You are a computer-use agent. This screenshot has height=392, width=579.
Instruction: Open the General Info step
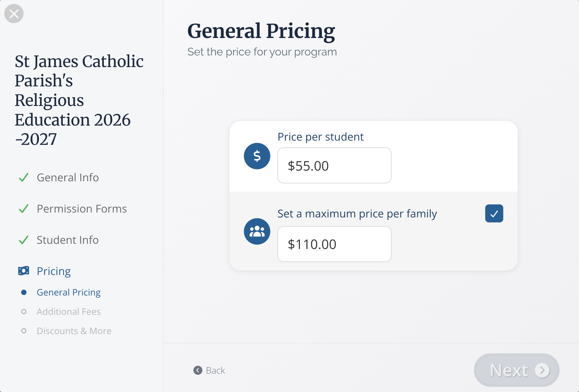[68, 178]
